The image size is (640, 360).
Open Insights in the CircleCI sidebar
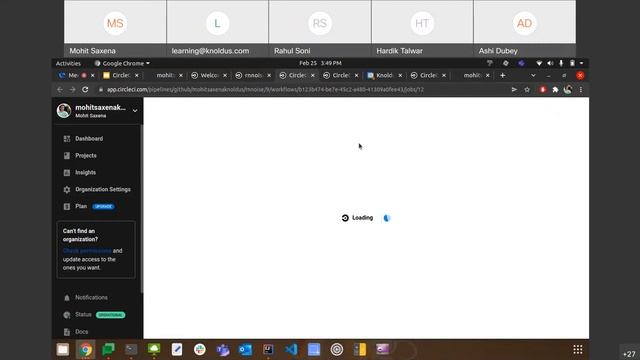pos(85,173)
